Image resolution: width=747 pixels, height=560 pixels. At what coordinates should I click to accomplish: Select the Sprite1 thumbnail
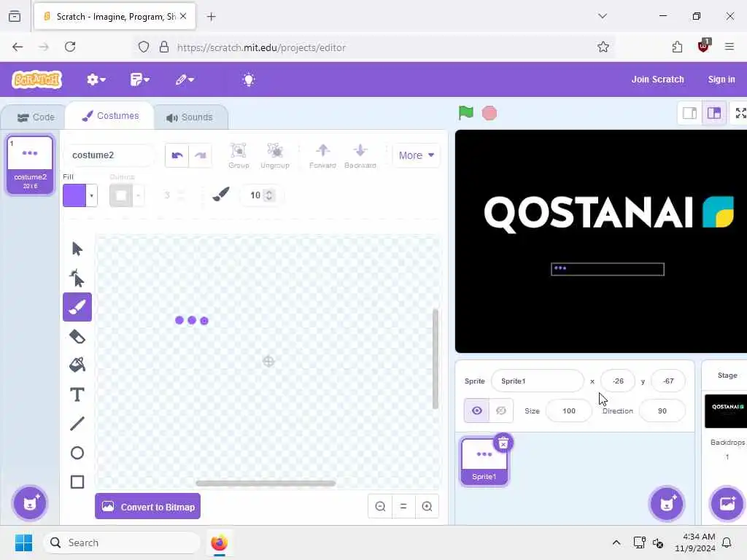tap(484, 462)
